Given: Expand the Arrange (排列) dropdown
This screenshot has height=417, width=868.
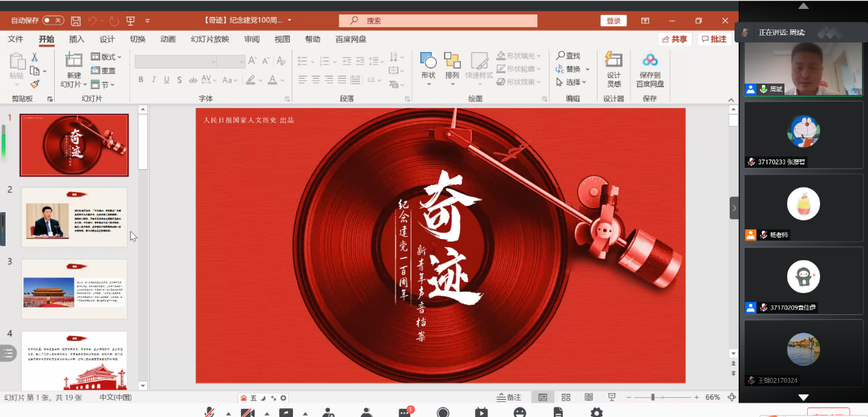Looking at the screenshot, I should 452,68.
